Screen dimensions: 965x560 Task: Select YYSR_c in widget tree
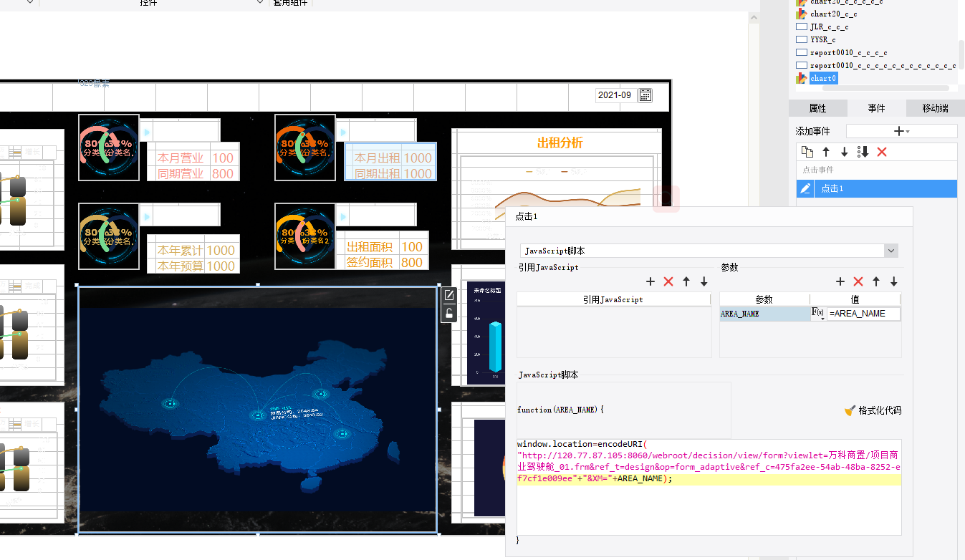(823, 39)
